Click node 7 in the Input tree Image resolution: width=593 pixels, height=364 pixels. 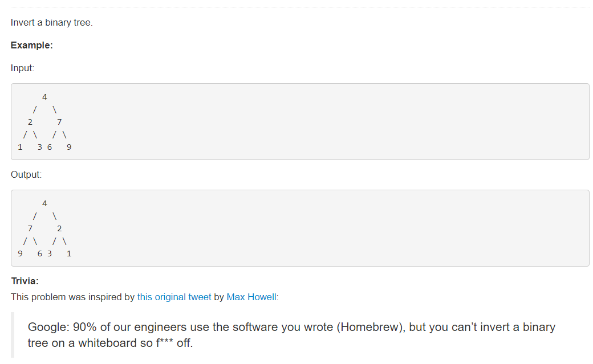59,122
